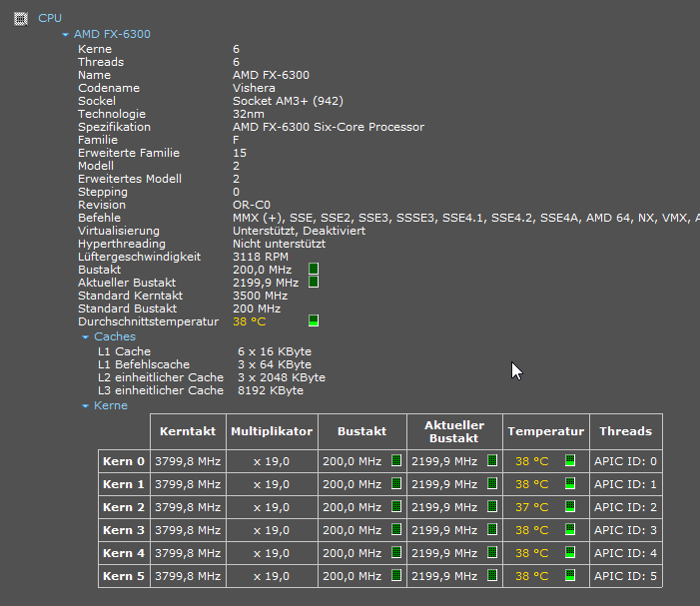Click the AMD FX-6300 heading link
The height and width of the screenshot is (606, 700).
(x=112, y=34)
